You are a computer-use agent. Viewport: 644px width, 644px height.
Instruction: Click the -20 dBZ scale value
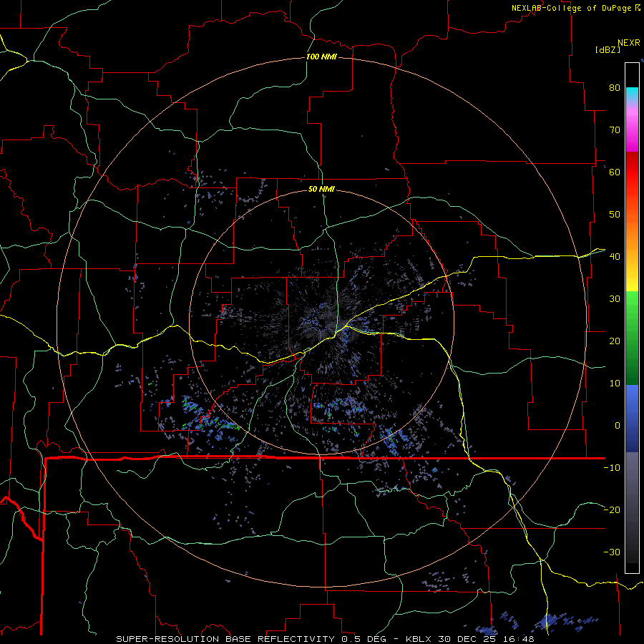612,509
